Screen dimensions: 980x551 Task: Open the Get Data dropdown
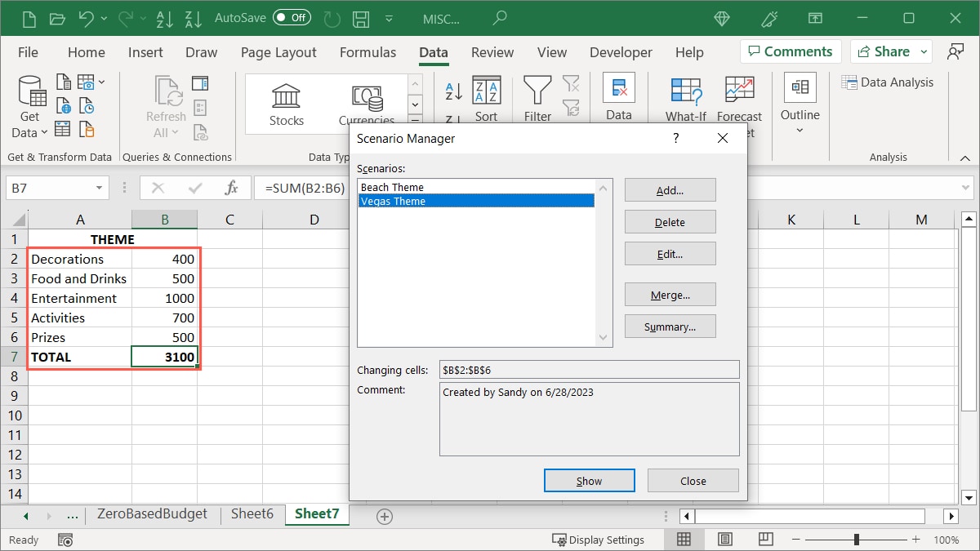(x=29, y=104)
